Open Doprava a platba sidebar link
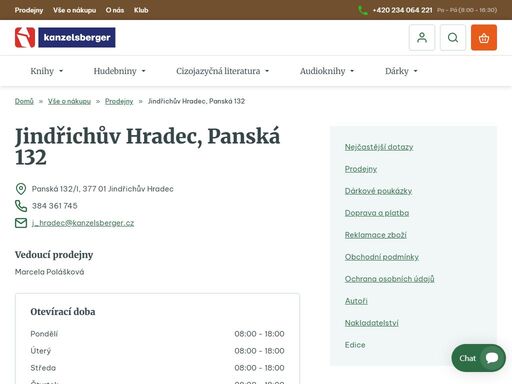The width and height of the screenshot is (512, 384). (377, 213)
